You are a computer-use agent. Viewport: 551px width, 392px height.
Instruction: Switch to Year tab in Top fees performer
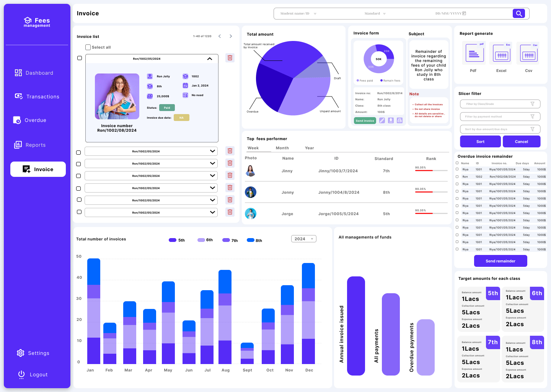coord(310,148)
